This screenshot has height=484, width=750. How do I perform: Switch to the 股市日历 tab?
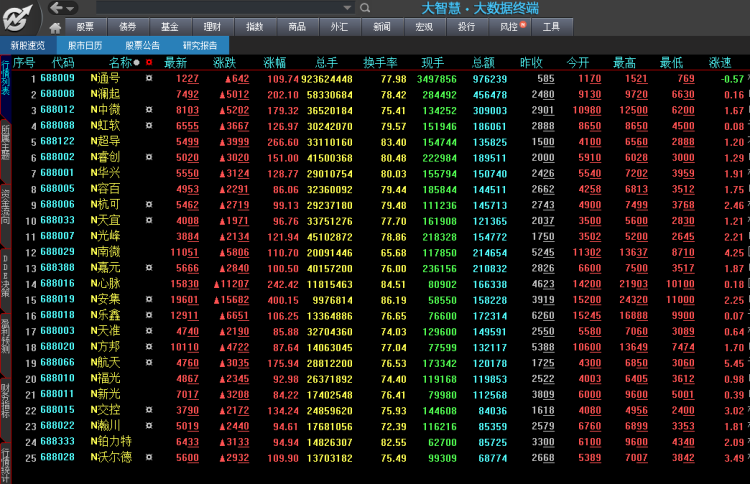(85, 45)
